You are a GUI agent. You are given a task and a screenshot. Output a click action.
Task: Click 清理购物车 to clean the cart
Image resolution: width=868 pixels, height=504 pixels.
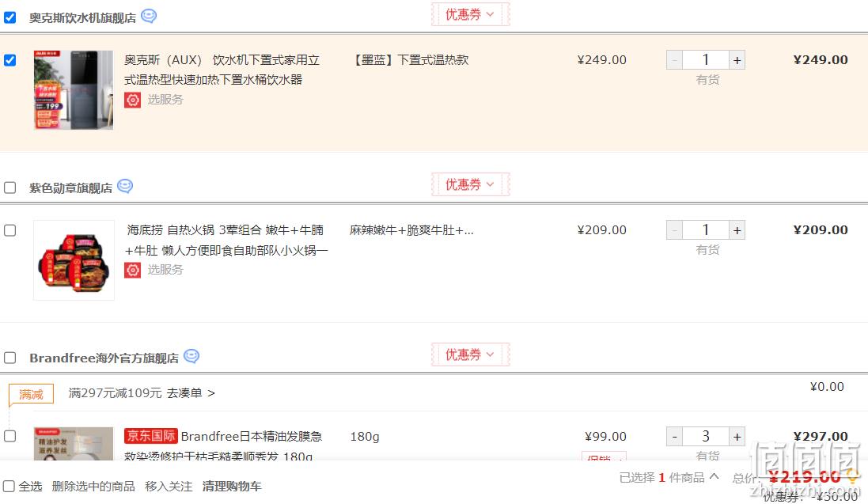[x=232, y=487]
